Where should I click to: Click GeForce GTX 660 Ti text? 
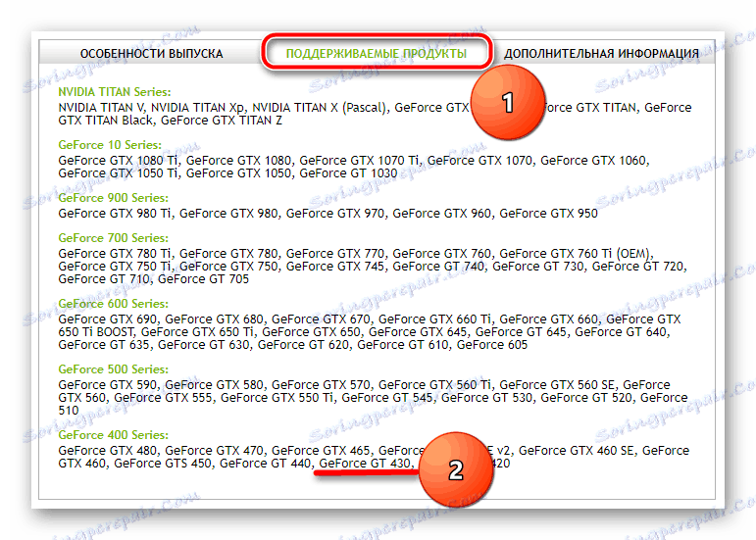point(434,319)
